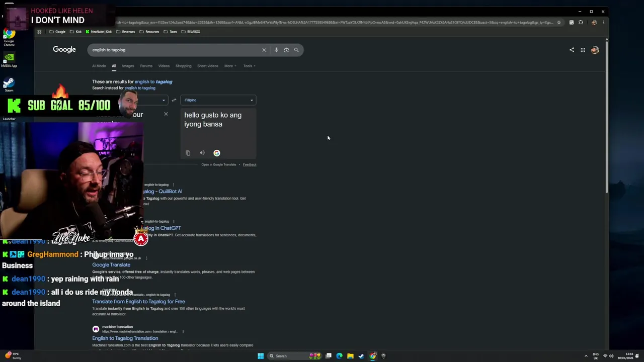This screenshot has width=644, height=362.
Task: Switch to Forums results tab
Action: (146, 66)
